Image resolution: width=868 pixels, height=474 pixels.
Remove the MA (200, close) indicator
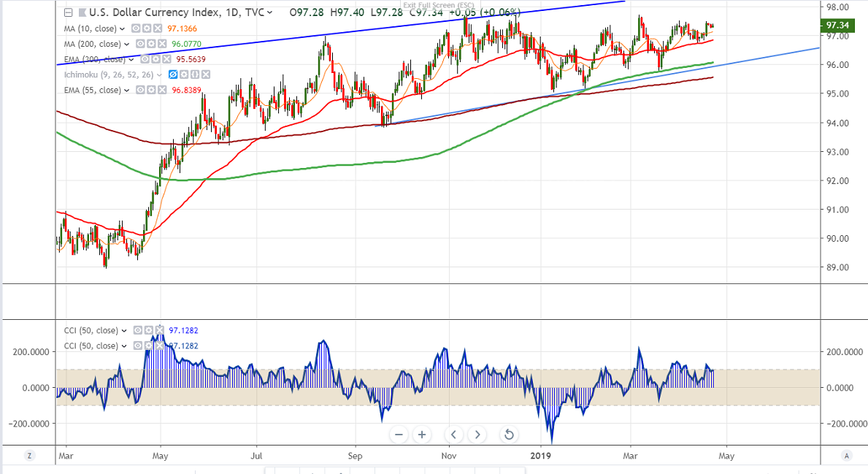162,44
